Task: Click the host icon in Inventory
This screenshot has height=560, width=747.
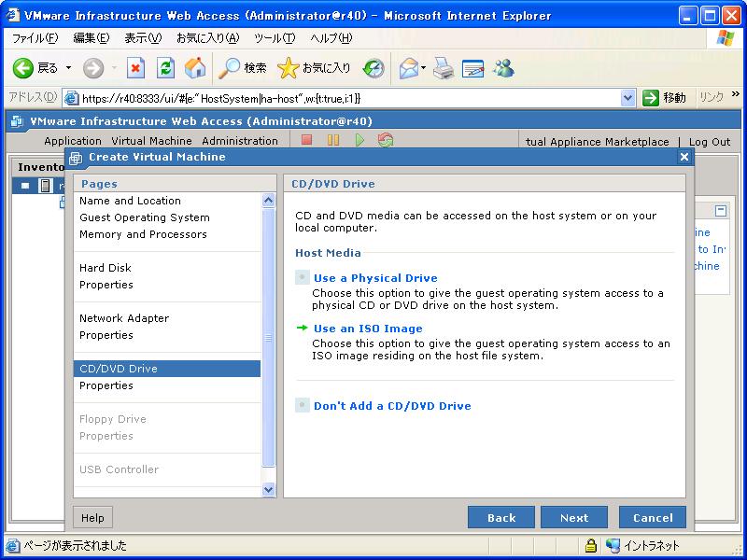Action: point(45,185)
